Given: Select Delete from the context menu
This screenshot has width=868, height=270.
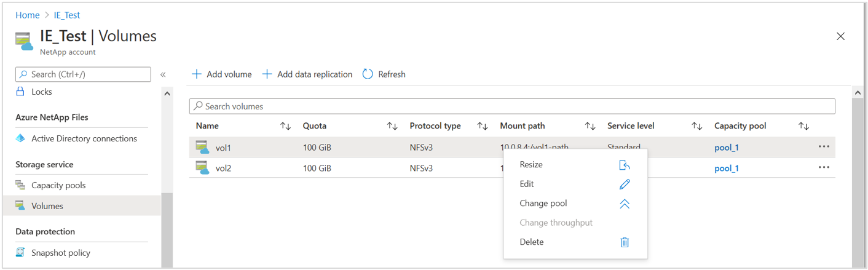Looking at the screenshot, I should tap(532, 242).
